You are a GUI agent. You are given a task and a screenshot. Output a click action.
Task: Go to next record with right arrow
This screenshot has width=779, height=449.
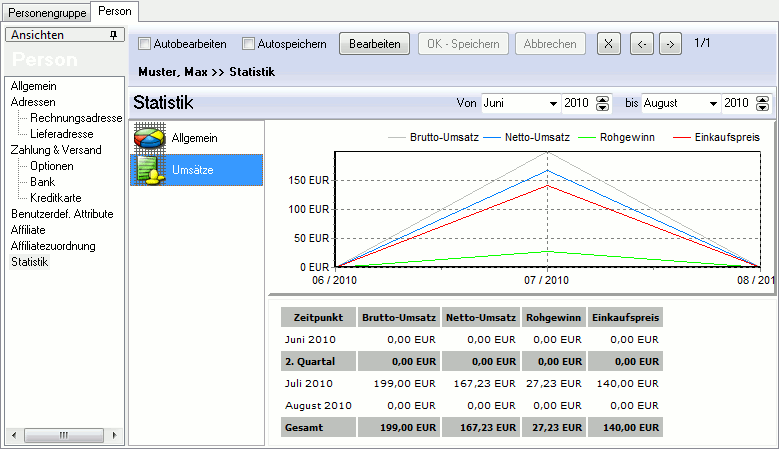tap(670, 44)
